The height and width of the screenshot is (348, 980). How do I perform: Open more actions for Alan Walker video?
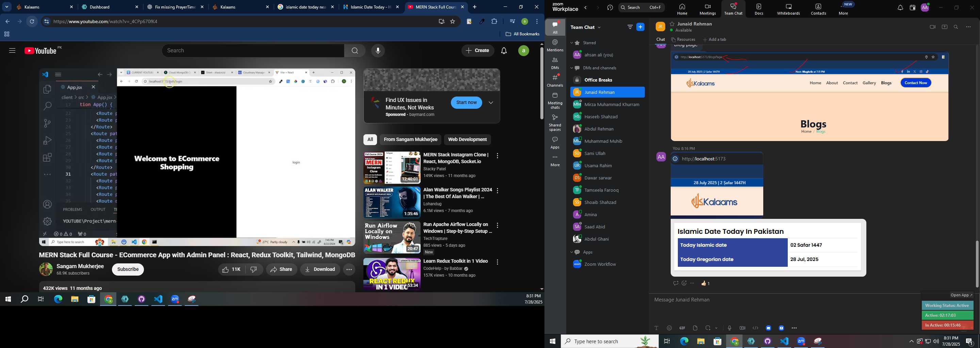point(497,191)
